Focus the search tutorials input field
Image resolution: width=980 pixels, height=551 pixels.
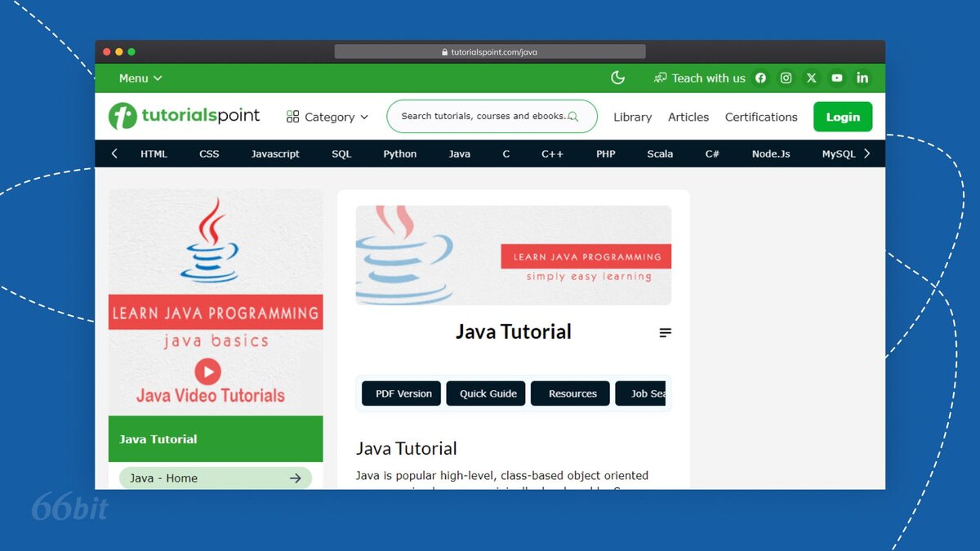click(492, 117)
